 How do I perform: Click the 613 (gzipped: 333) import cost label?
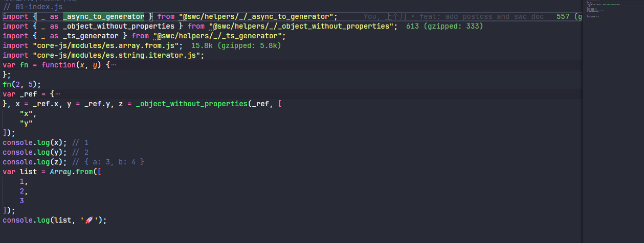point(444,27)
